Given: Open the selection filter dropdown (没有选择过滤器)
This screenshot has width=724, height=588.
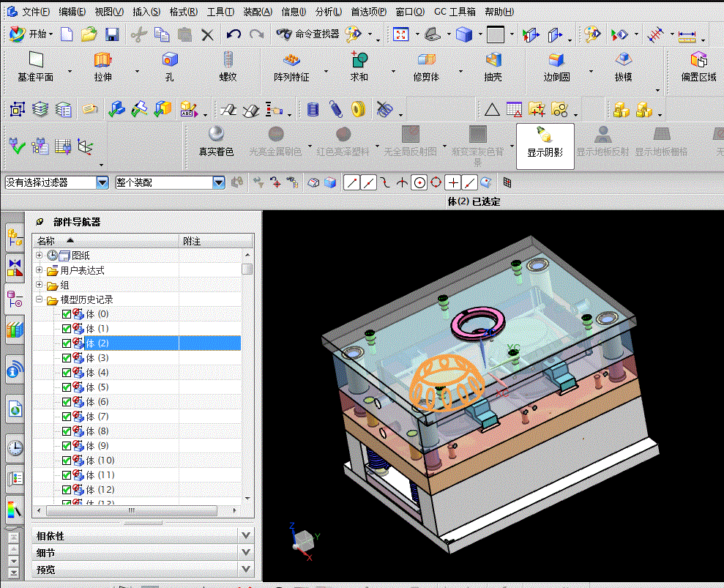Looking at the screenshot, I should (x=102, y=182).
